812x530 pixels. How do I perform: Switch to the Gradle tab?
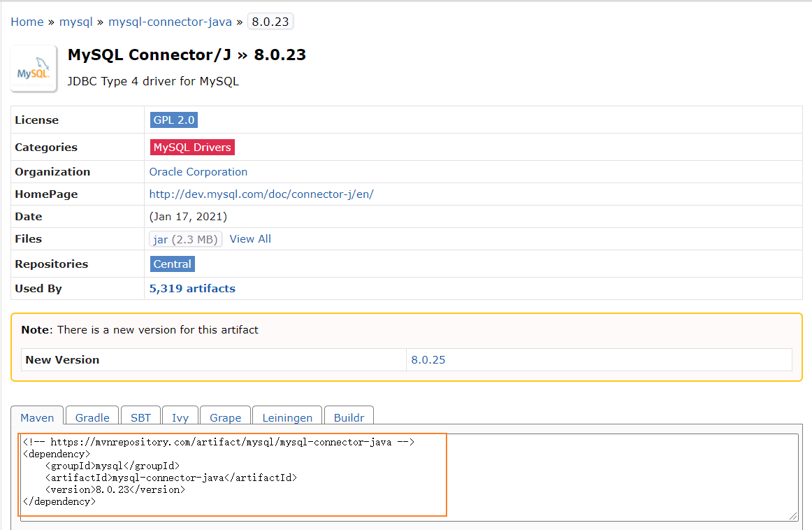tap(92, 417)
